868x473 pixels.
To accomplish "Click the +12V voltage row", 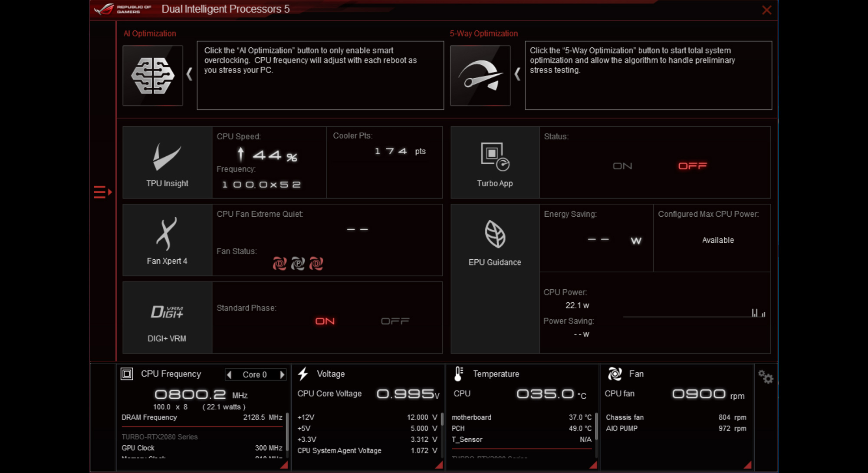I will [367, 417].
